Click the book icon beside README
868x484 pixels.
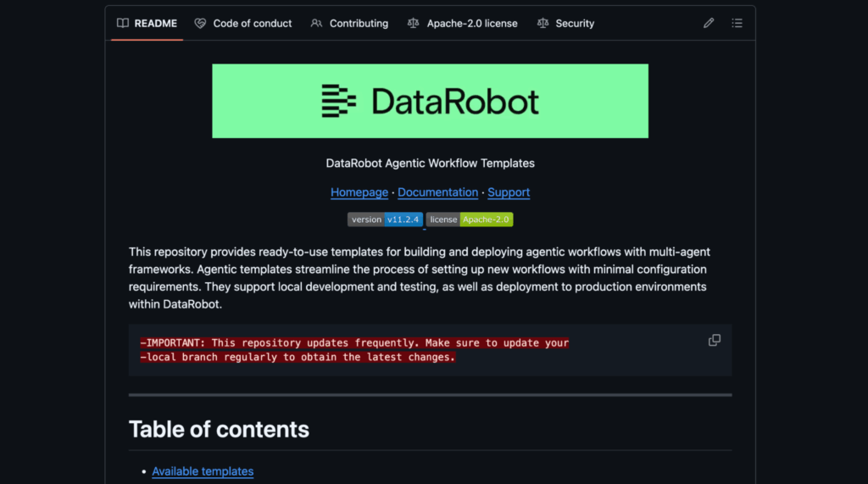click(x=123, y=24)
